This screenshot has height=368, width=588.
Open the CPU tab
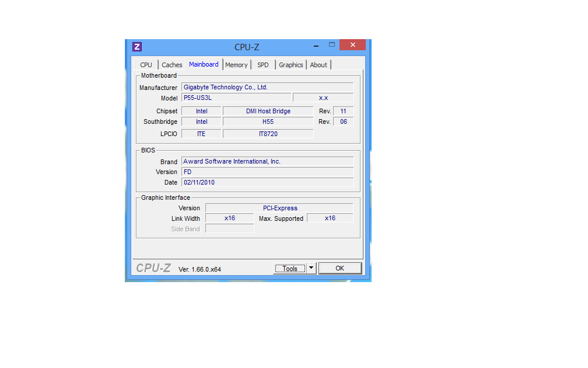146,65
